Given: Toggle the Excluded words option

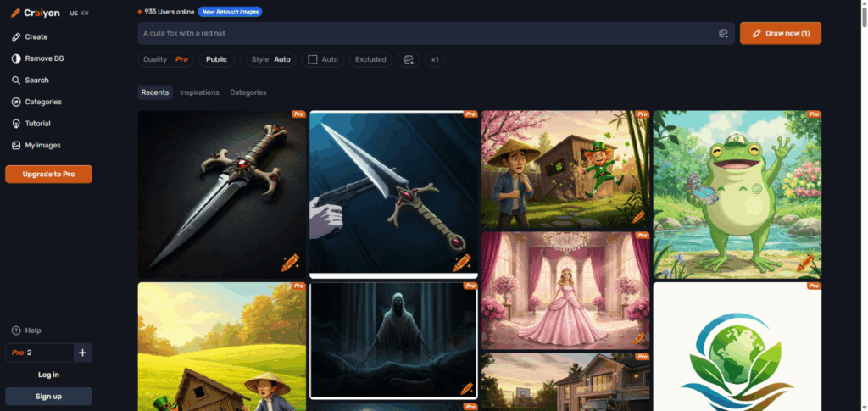Looking at the screenshot, I should coord(370,59).
